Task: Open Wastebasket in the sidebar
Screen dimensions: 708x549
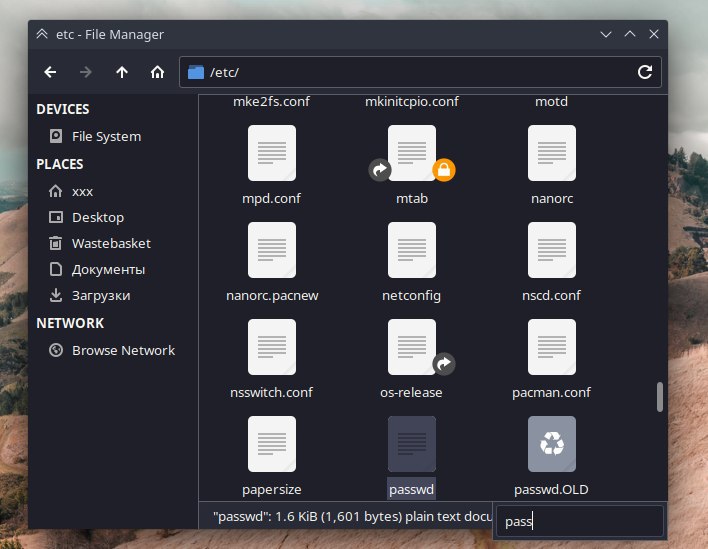Action: click(x=99, y=243)
